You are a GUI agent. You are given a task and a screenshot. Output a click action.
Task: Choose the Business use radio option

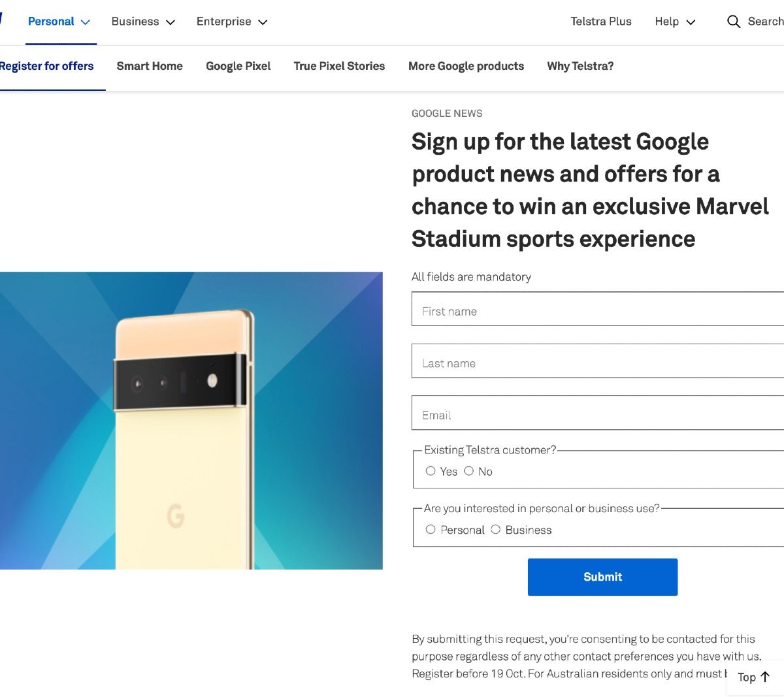pos(496,530)
